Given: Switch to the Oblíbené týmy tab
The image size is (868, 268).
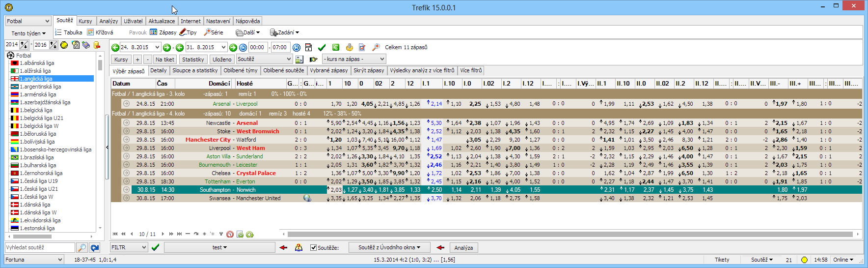Looking at the screenshot, I should pyautogui.click(x=240, y=71).
